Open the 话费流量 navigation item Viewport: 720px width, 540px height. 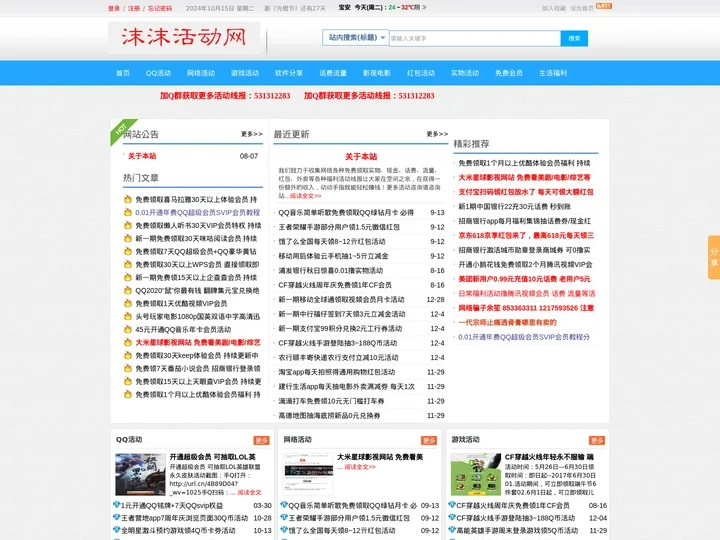333,73
